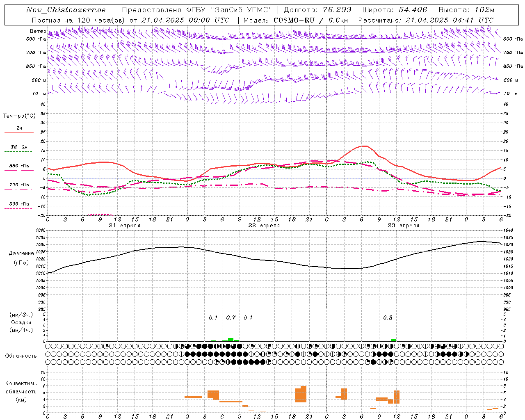Click the "Тем-ра(°C)" temperature panel label

click(19, 116)
